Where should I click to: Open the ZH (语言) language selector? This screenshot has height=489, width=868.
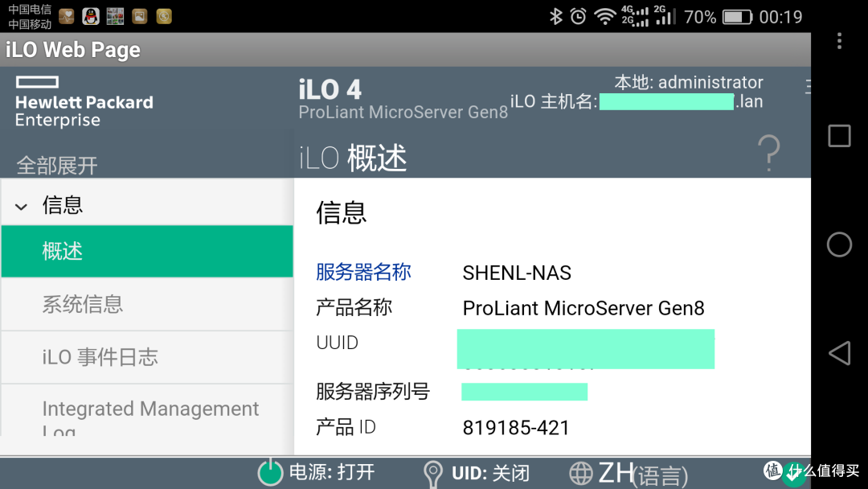coord(643,474)
